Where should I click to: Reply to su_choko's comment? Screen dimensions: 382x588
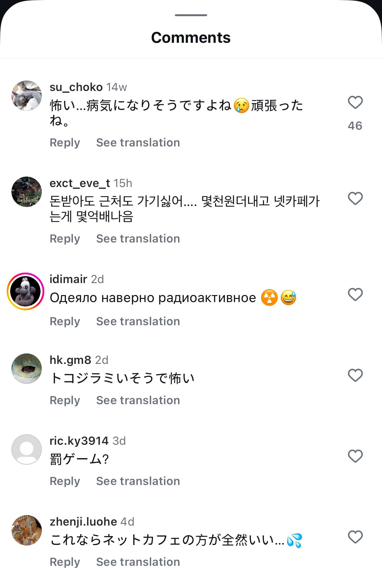65,143
